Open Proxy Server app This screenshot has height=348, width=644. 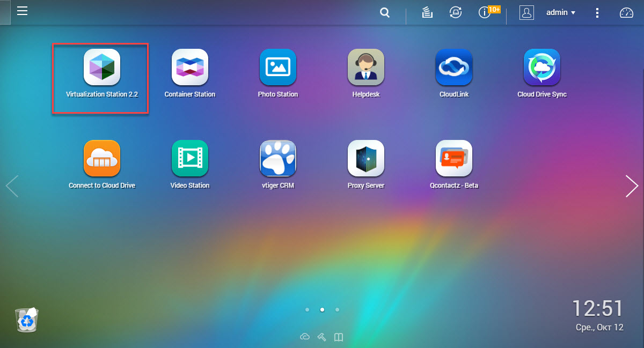366,159
